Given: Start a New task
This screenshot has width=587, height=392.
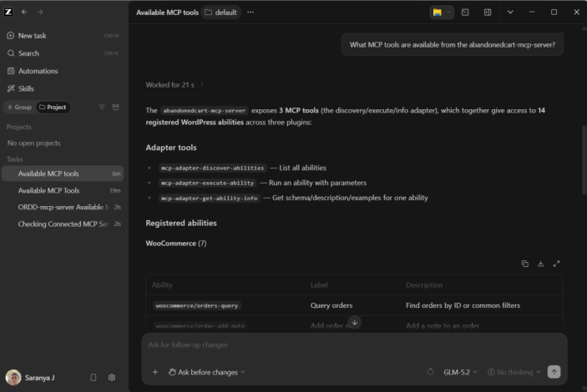Looking at the screenshot, I should 63,36.
